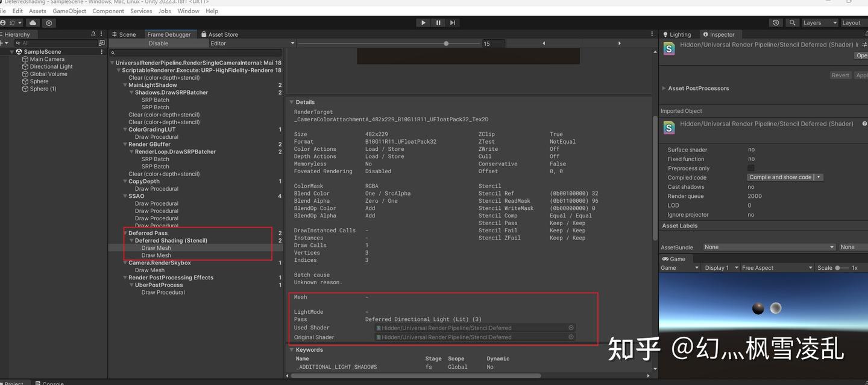This screenshot has width=868, height=385.
Task: Select the ColorGradingLUT event row
Action: pos(196,129)
